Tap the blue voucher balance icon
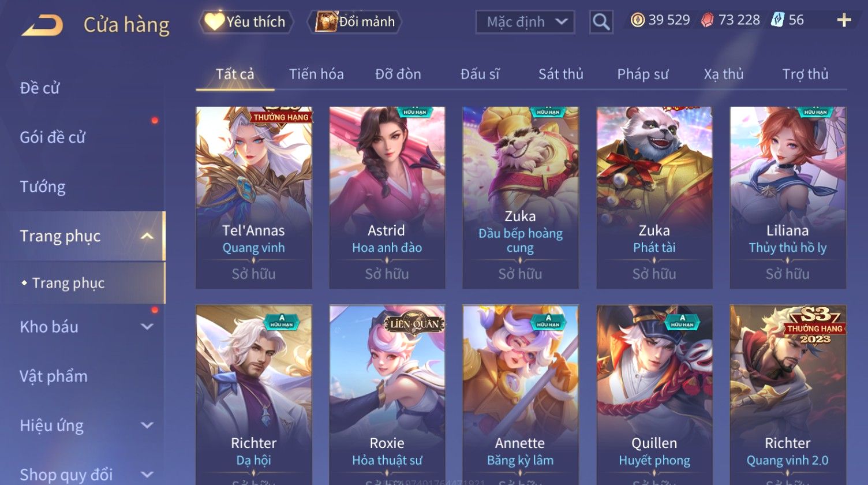Image resolution: width=868 pixels, height=485 pixels. (777, 20)
